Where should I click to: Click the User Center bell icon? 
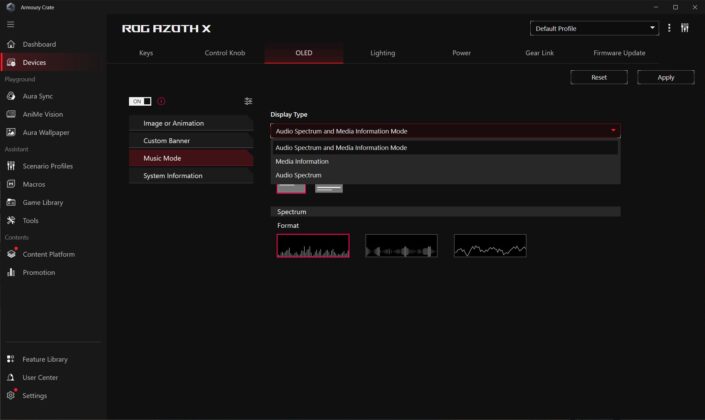pyautogui.click(x=11, y=377)
